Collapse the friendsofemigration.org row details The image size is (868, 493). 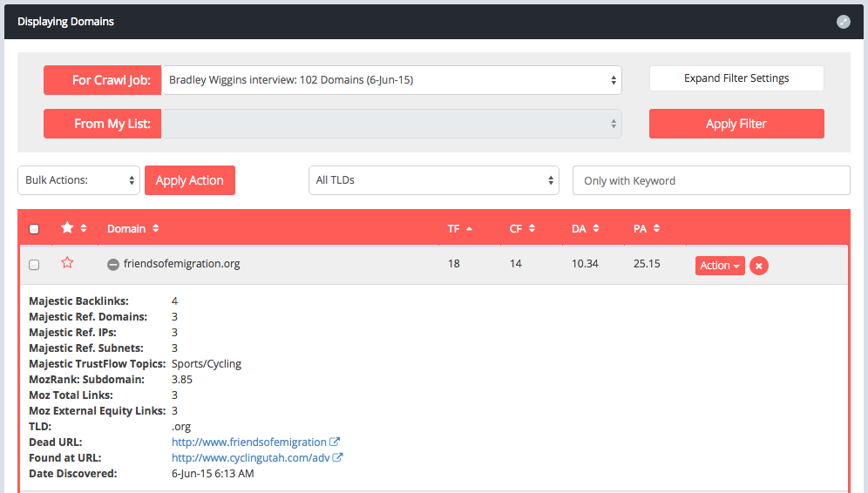(113, 265)
